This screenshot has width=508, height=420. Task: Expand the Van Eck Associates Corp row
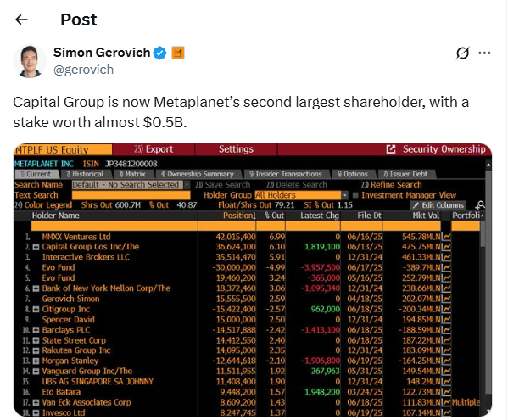[x=36, y=402]
